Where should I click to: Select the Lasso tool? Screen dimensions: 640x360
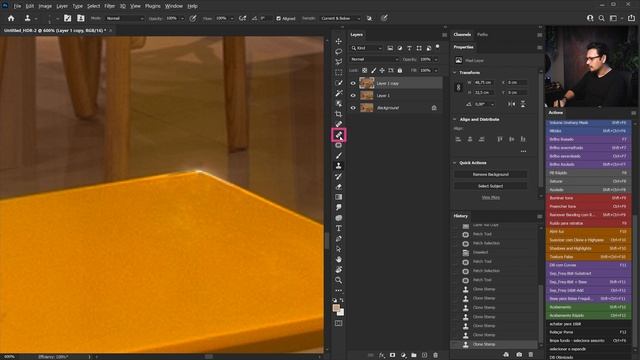pyautogui.click(x=338, y=52)
